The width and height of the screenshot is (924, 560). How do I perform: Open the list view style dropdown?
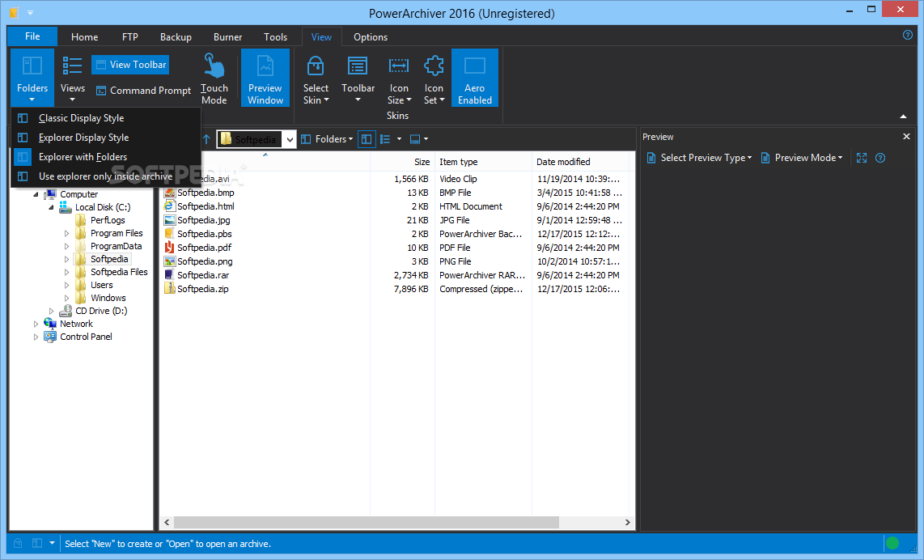tap(392, 139)
